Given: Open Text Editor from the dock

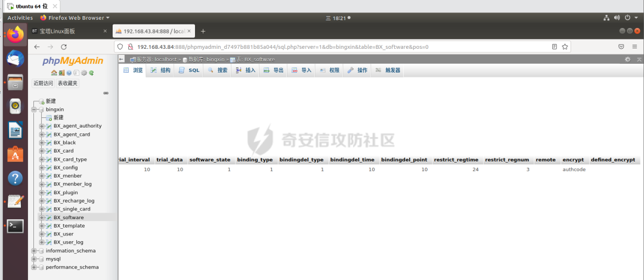Looking at the screenshot, I should [15, 201].
